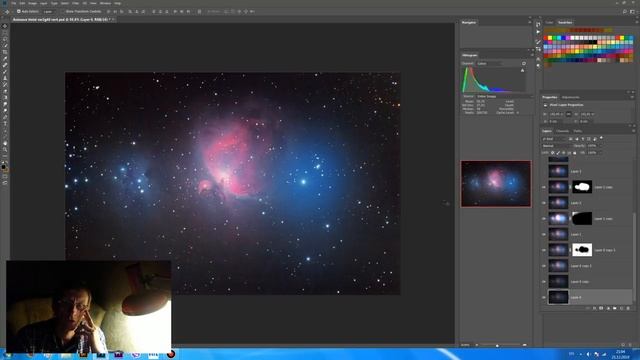Screen dimensions: 640x360
Task: Select the Move tool
Action: point(5,26)
